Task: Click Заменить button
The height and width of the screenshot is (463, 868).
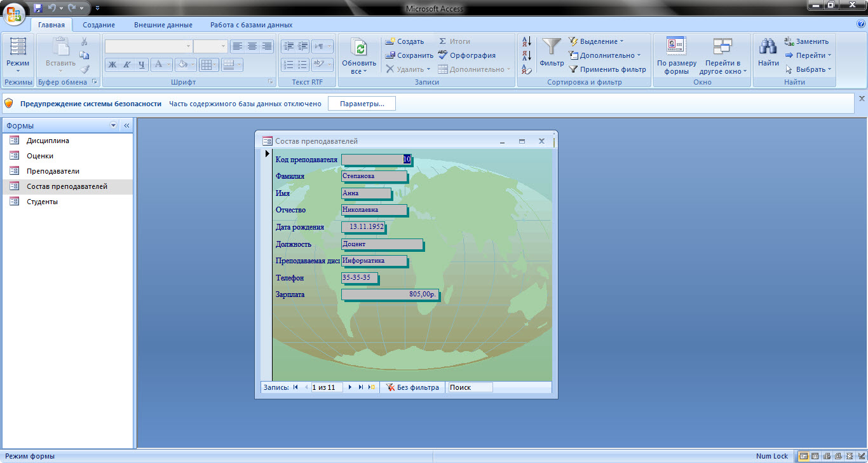Action: tap(806, 41)
